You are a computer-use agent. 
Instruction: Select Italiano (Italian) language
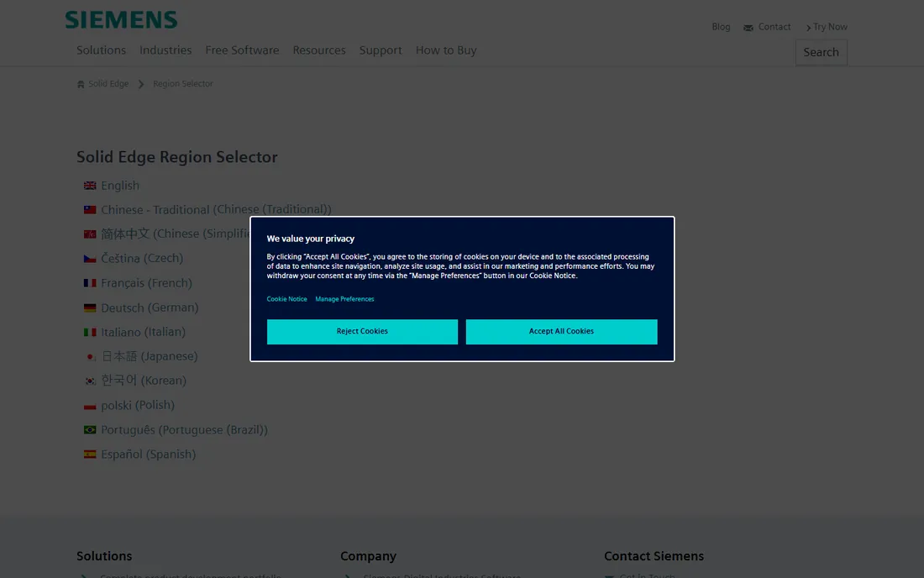pos(143,333)
